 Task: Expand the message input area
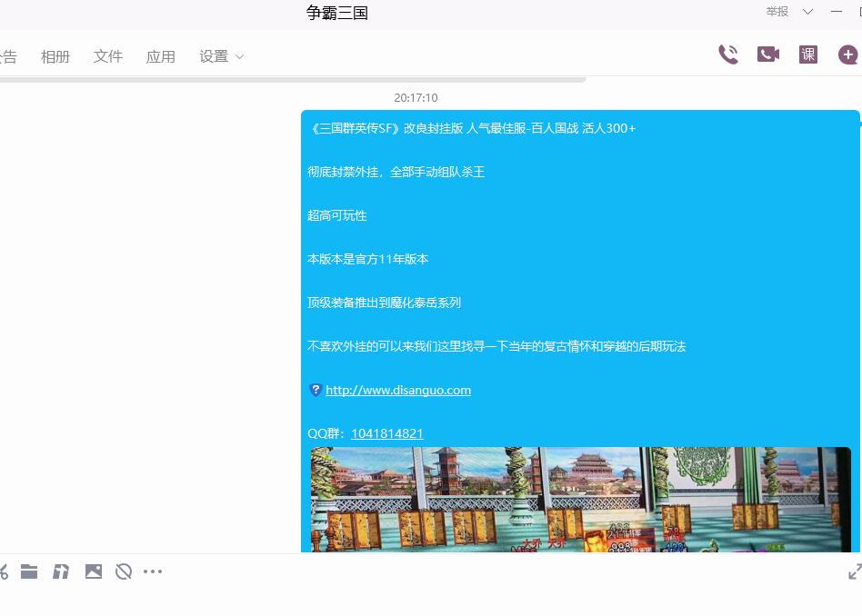tap(855, 571)
